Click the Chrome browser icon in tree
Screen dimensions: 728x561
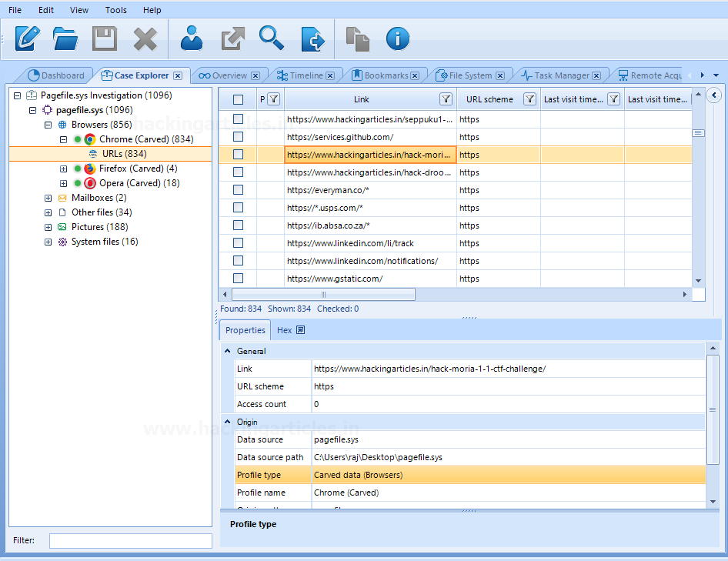coord(90,139)
